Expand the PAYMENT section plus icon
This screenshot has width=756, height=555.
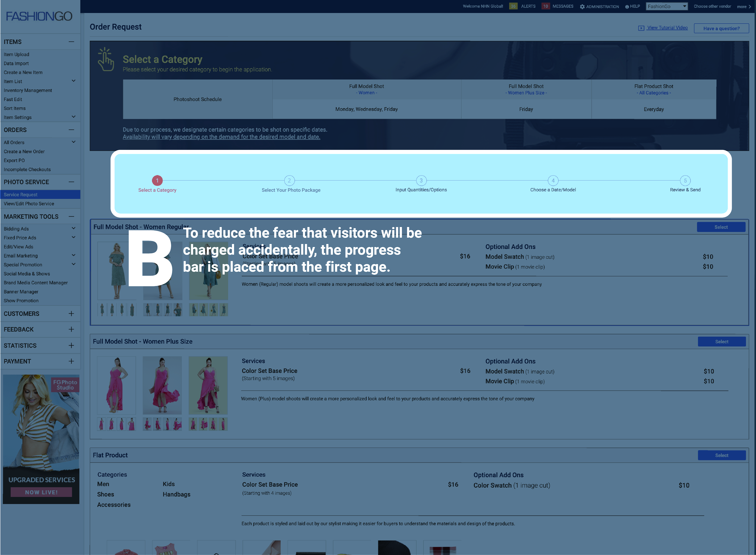[x=71, y=361]
